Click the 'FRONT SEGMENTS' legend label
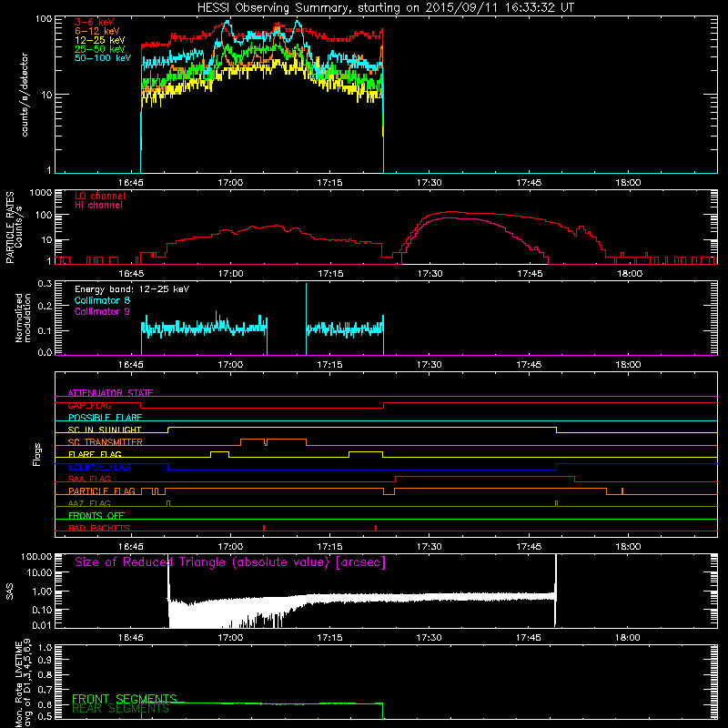 click(125, 699)
